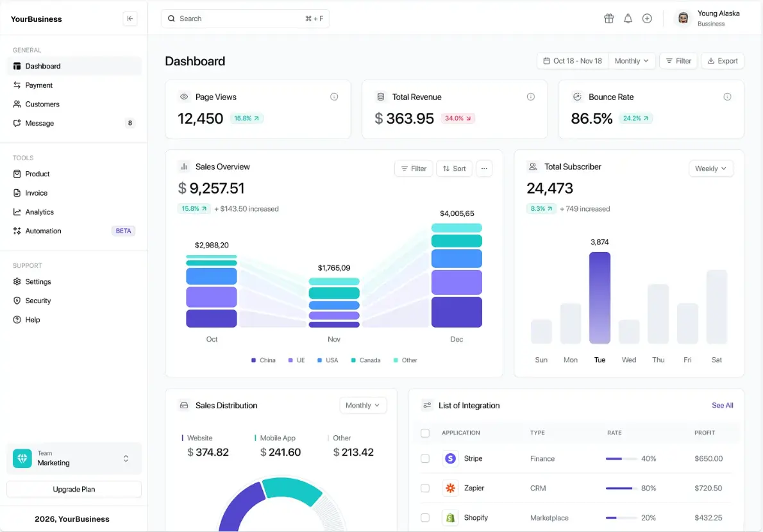Tick the Zapier row checkbox
Image resolution: width=763 pixels, height=532 pixels.
tap(425, 488)
